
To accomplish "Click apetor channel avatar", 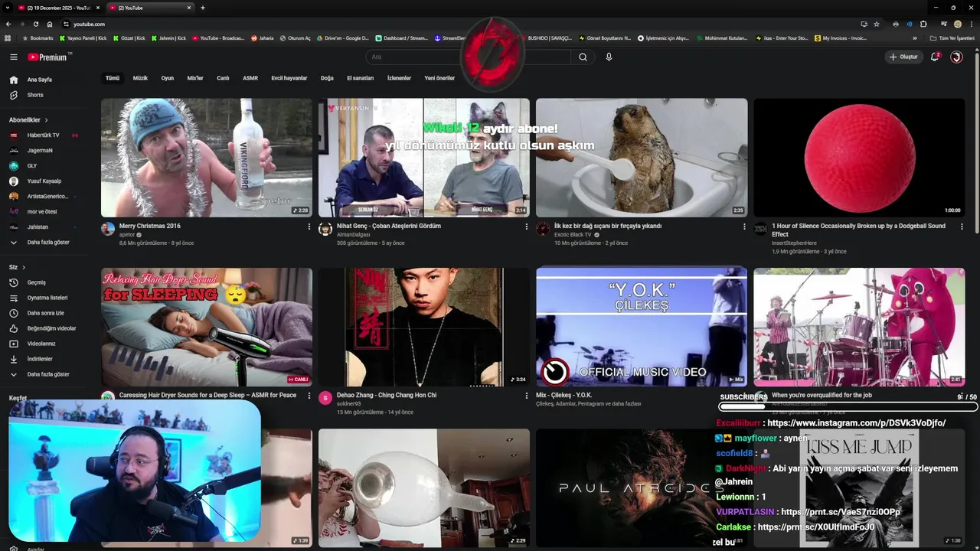I will coord(108,229).
